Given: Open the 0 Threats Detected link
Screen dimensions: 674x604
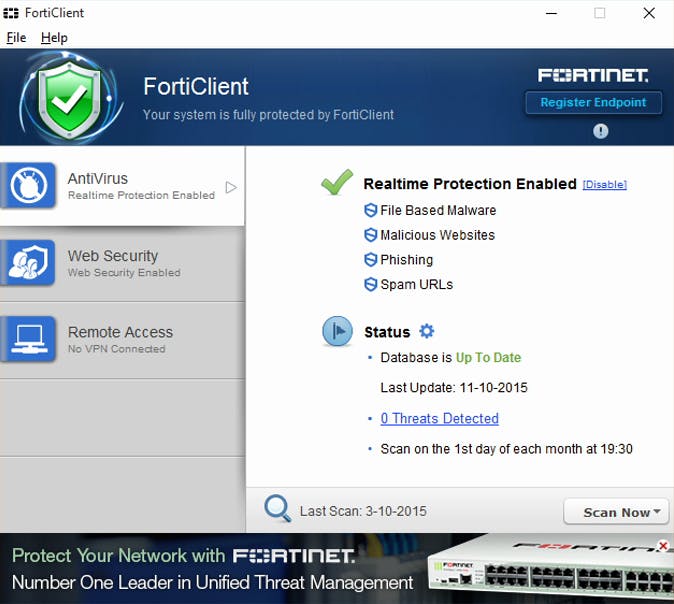Looking at the screenshot, I should click(x=439, y=418).
